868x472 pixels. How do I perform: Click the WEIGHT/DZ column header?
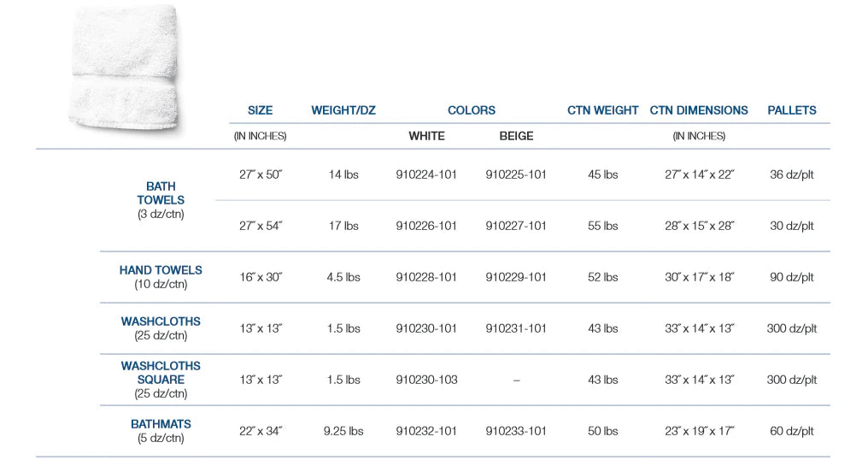pyautogui.click(x=343, y=110)
